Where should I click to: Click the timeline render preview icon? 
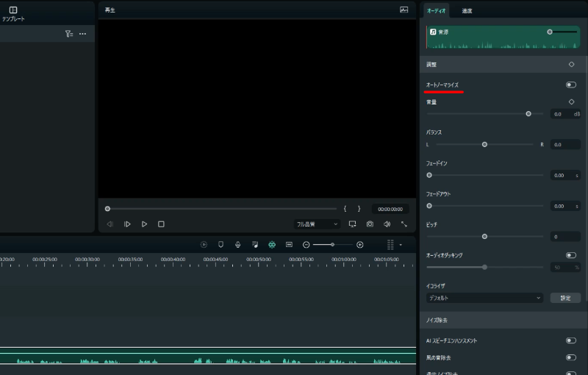(204, 245)
